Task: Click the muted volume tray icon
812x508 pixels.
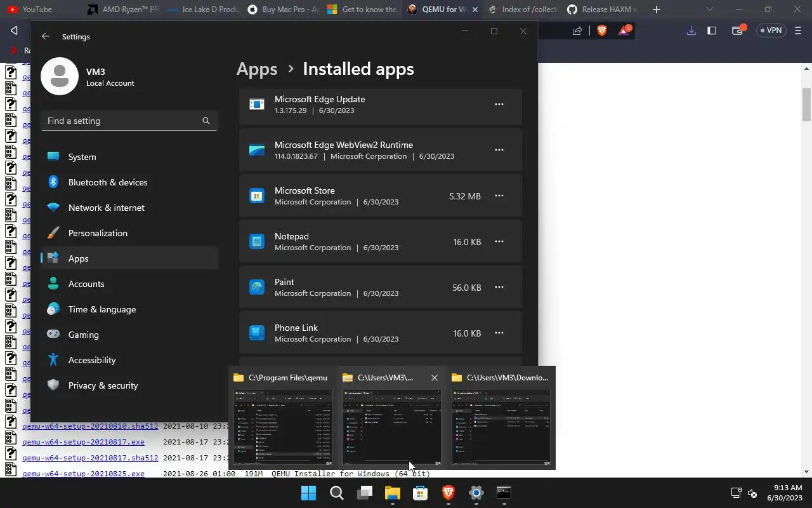Action: [x=752, y=493]
